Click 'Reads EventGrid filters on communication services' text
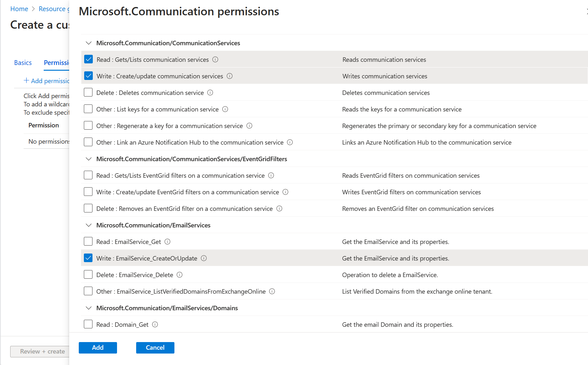Image resolution: width=588 pixels, height=365 pixels. click(411, 175)
